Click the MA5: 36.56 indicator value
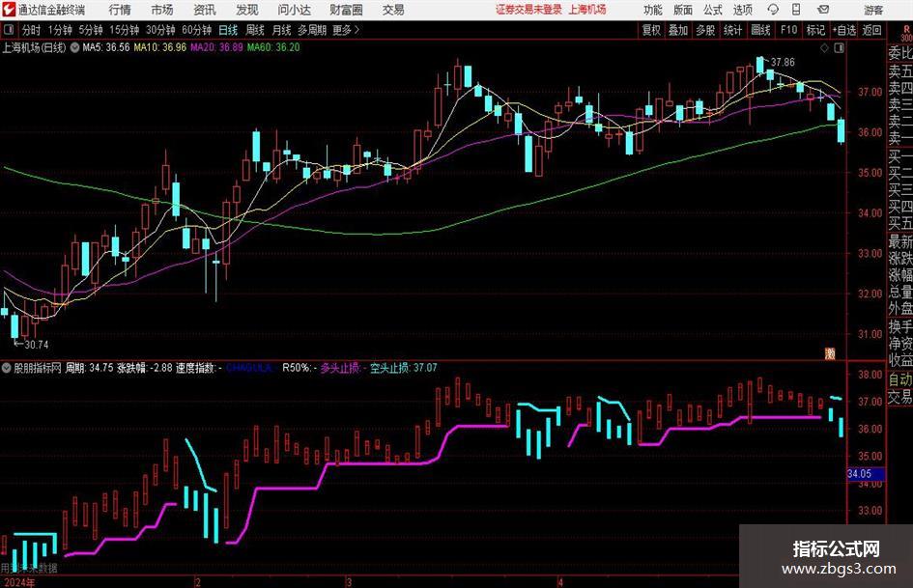 pyautogui.click(x=106, y=47)
